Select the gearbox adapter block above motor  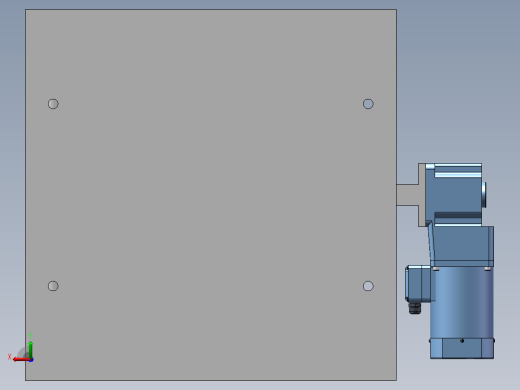462,246
